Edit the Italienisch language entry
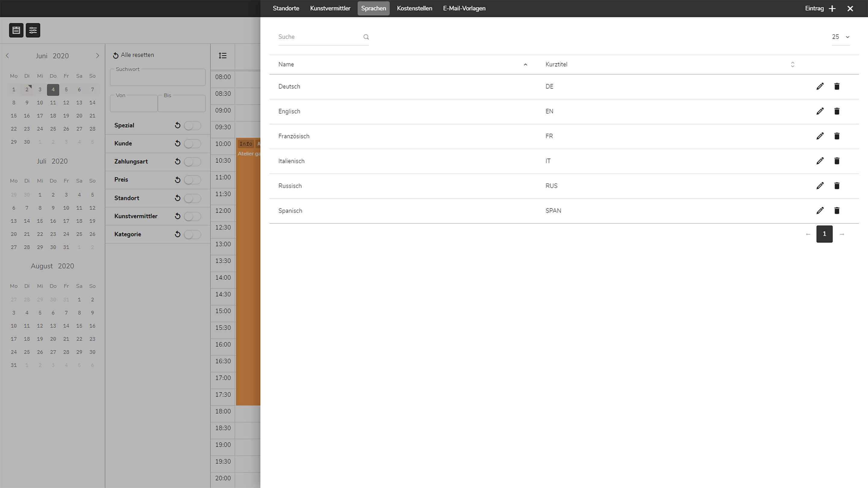Screen dimensions: 868x488 coord(820,161)
